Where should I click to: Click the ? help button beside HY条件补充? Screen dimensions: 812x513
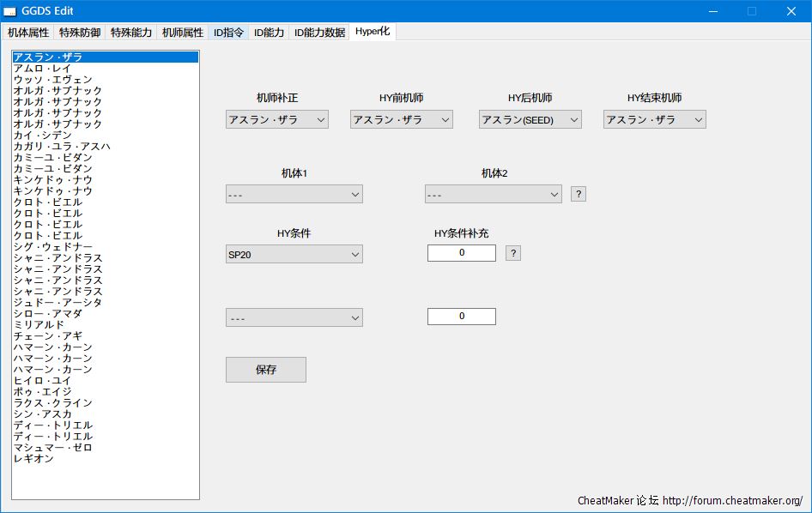click(x=512, y=253)
